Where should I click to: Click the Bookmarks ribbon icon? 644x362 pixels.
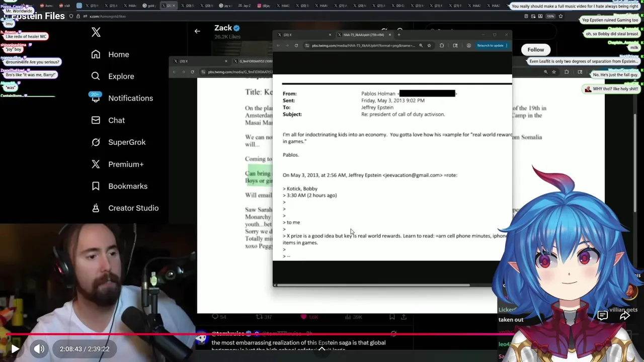[96, 186]
